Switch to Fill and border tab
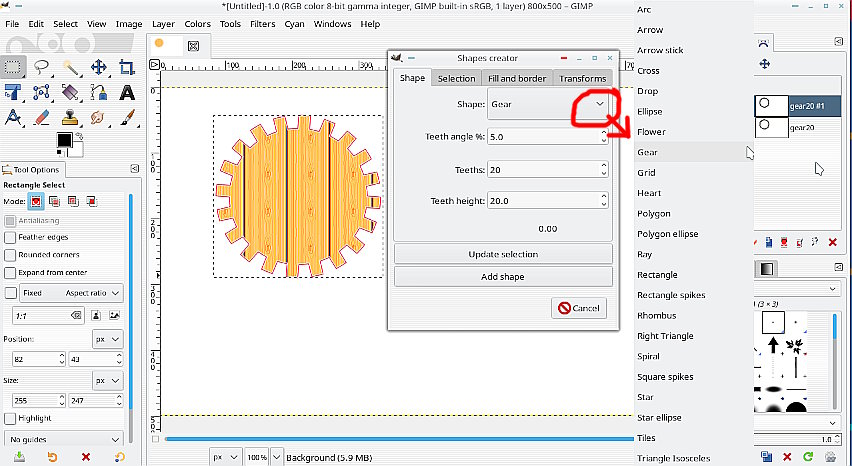852x466 pixels. point(517,78)
